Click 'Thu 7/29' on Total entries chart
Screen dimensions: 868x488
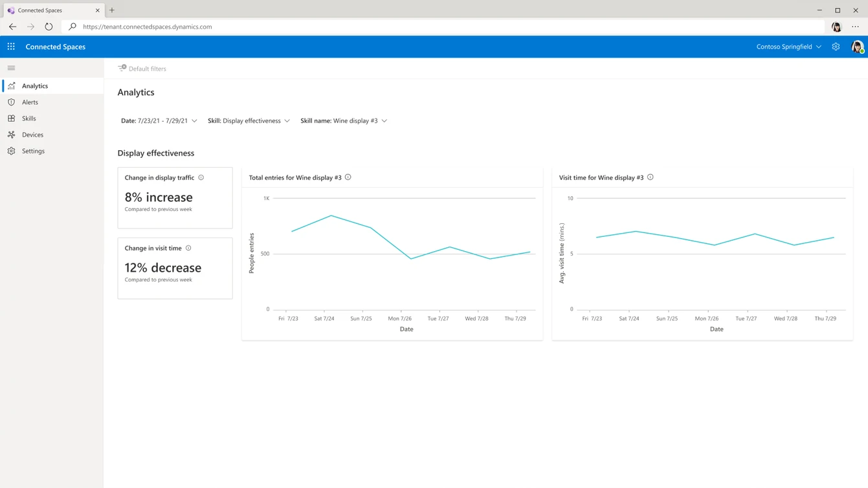tap(515, 318)
